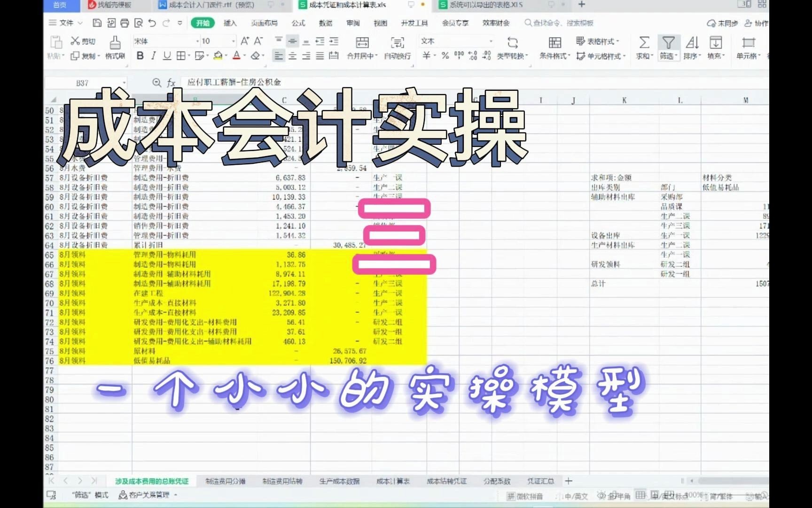812x508 pixels.
Task: Redo the last undone action
Action: (x=166, y=23)
